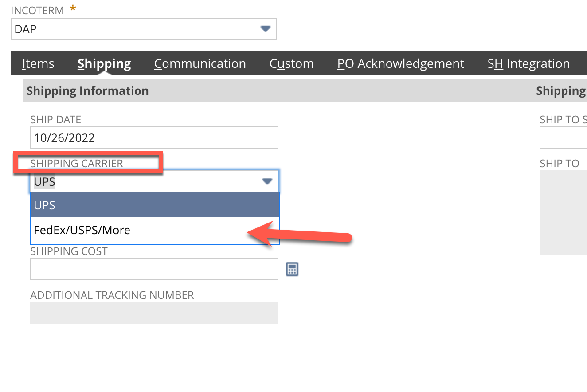Click the Ship To Select field
Screen dimensions: 587x392
point(572,137)
